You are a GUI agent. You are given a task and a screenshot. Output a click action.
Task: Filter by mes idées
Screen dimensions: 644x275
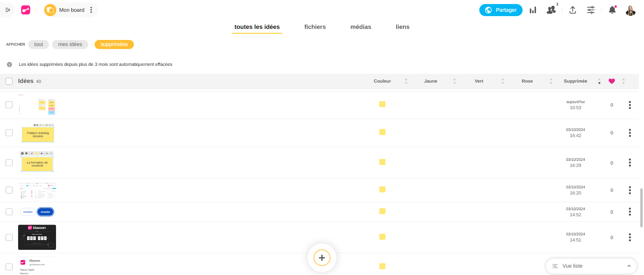[70, 44]
